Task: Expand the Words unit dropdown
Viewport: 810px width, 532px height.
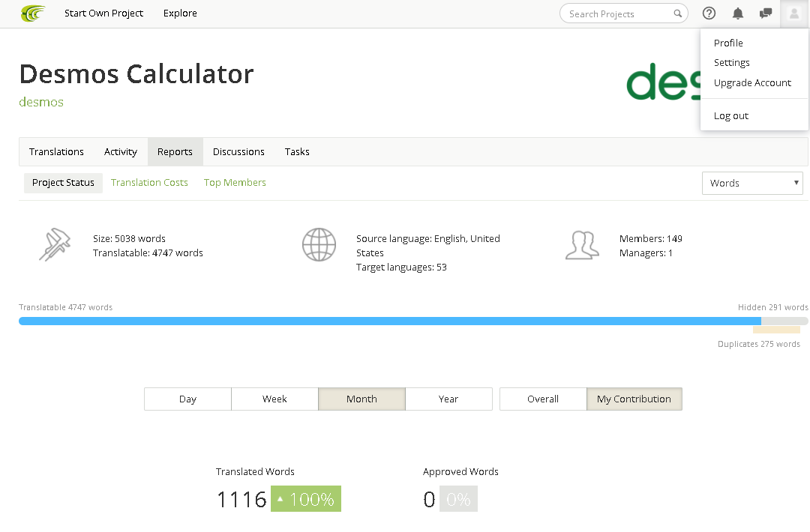Action: [x=752, y=183]
